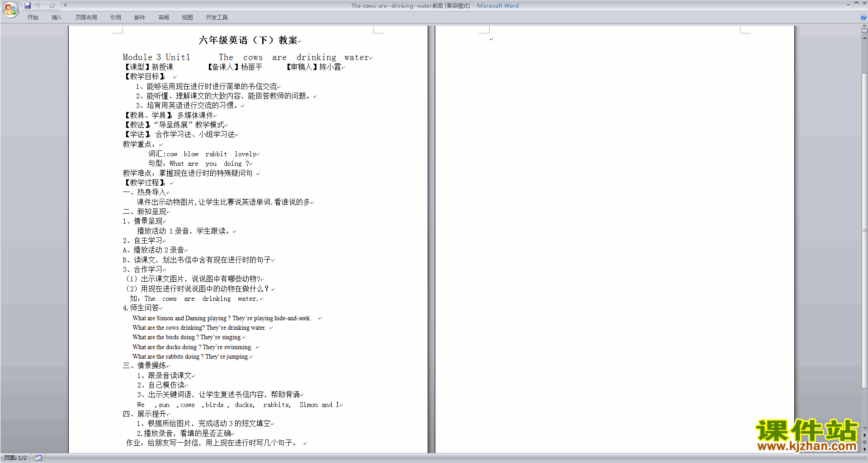This screenshot has height=463, width=868.
Task: Go to next page with double-down arrow
Action: 865,449
